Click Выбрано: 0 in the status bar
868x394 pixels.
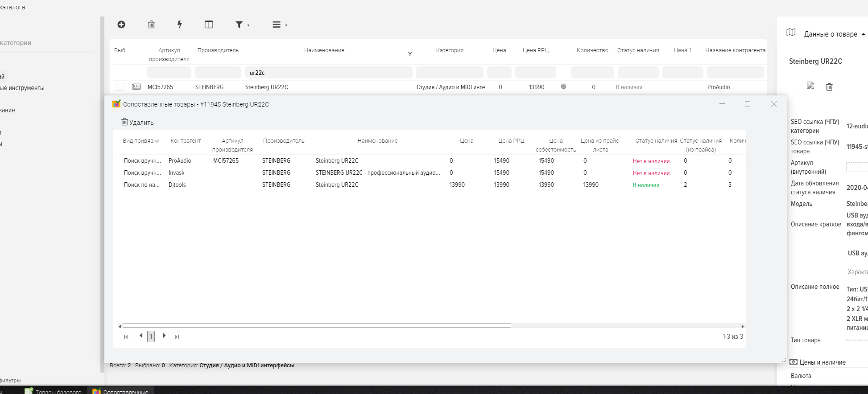150,365
